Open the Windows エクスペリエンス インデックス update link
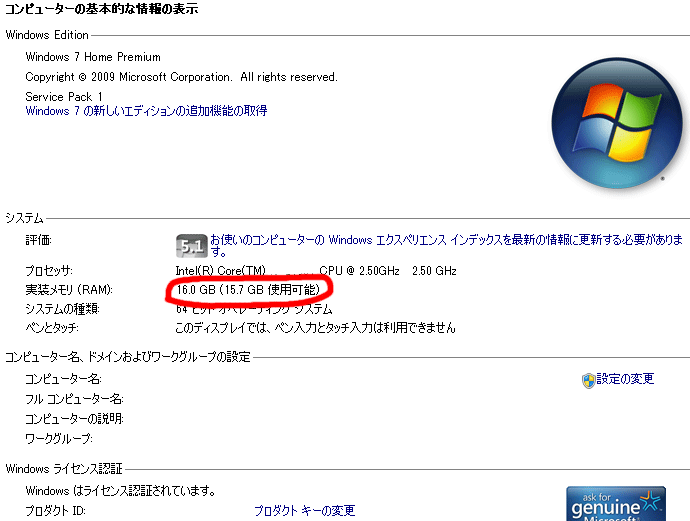This screenshot has width=690, height=521. (446, 246)
